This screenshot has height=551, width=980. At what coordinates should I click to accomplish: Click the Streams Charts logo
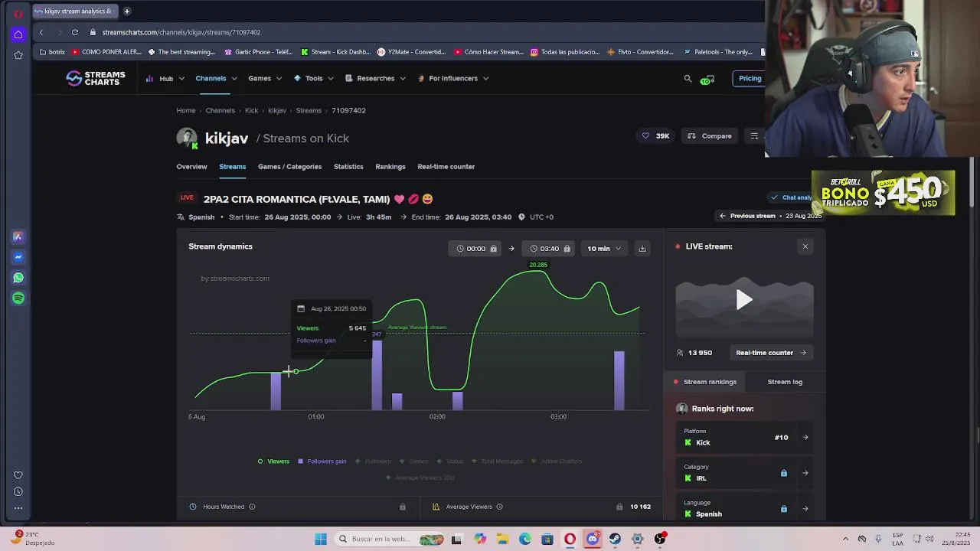[96, 78]
